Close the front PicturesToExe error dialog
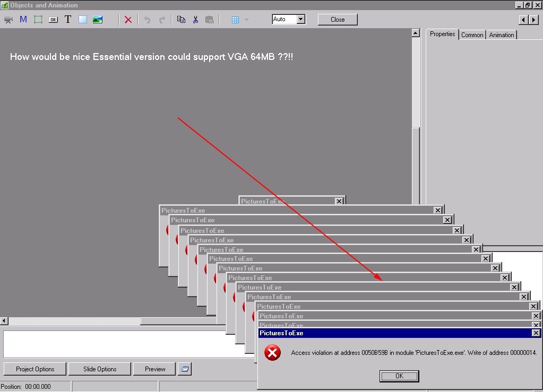This screenshot has height=392, width=543. coord(536,333)
